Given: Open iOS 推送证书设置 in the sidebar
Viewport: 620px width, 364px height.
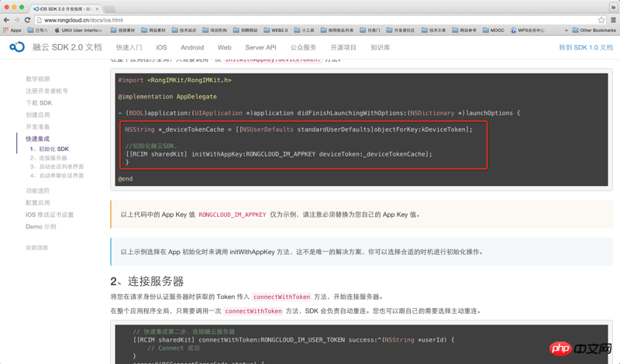Looking at the screenshot, I should pyautogui.click(x=50, y=215).
